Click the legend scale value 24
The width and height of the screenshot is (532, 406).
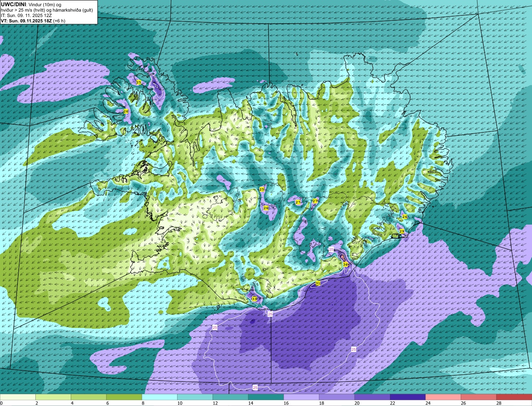(428, 403)
